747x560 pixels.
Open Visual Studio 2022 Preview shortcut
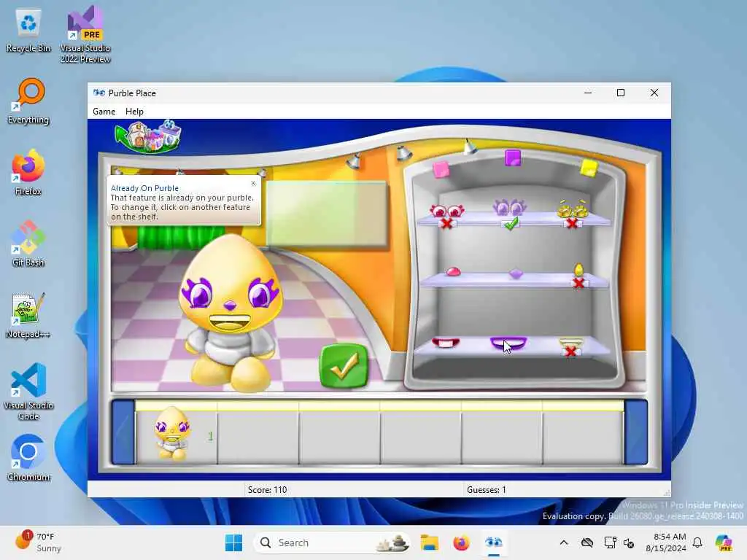coord(85,35)
